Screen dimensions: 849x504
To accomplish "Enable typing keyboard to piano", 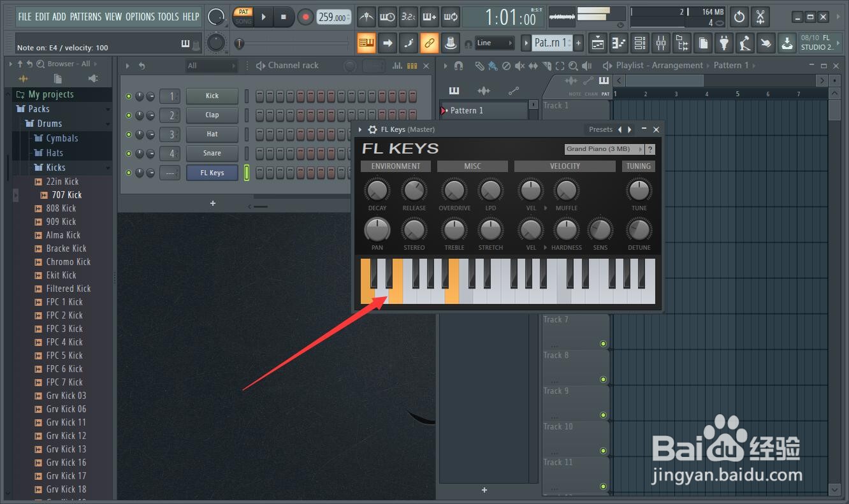I will tap(366, 43).
